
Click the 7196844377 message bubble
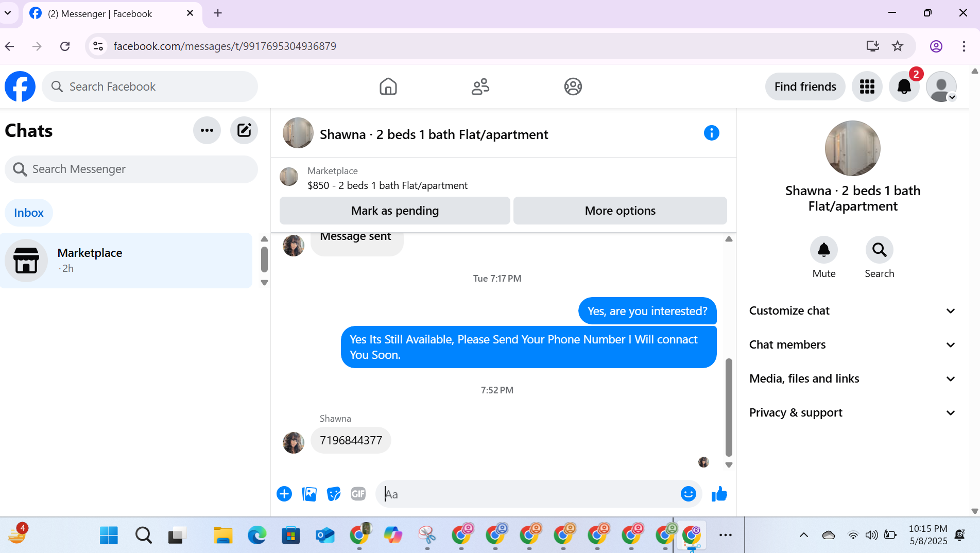coord(351,440)
